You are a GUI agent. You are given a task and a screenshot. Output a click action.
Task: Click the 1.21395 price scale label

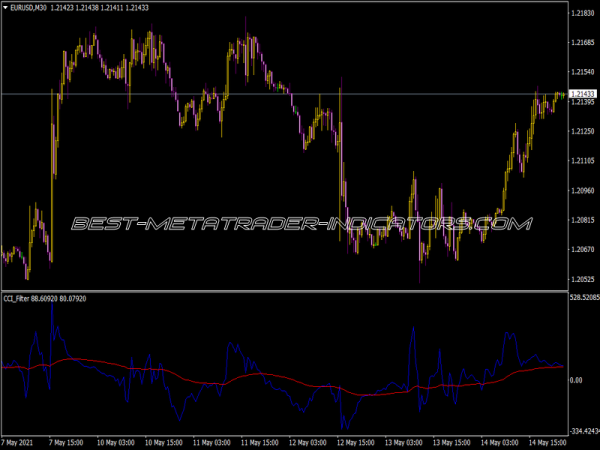pos(582,103)
